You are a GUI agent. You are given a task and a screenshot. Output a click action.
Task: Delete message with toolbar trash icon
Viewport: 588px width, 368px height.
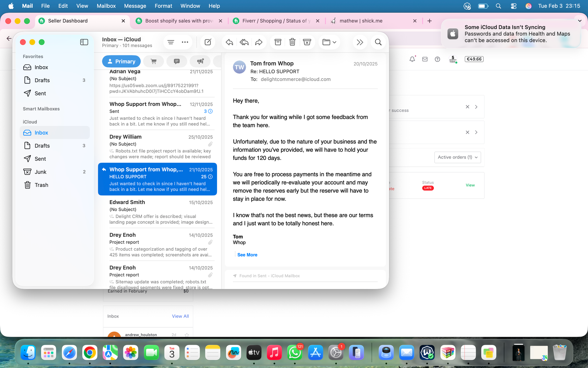(x=292, y=42)
